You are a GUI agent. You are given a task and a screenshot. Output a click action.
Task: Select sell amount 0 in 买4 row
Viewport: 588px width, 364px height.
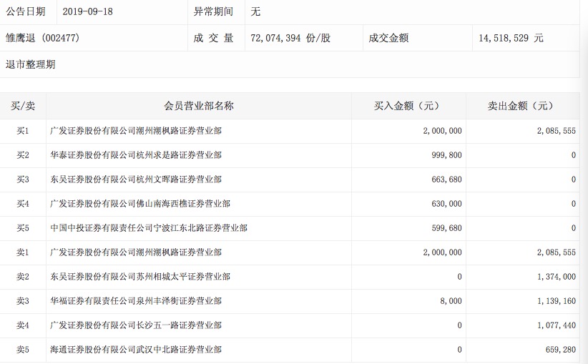[574, 204]
